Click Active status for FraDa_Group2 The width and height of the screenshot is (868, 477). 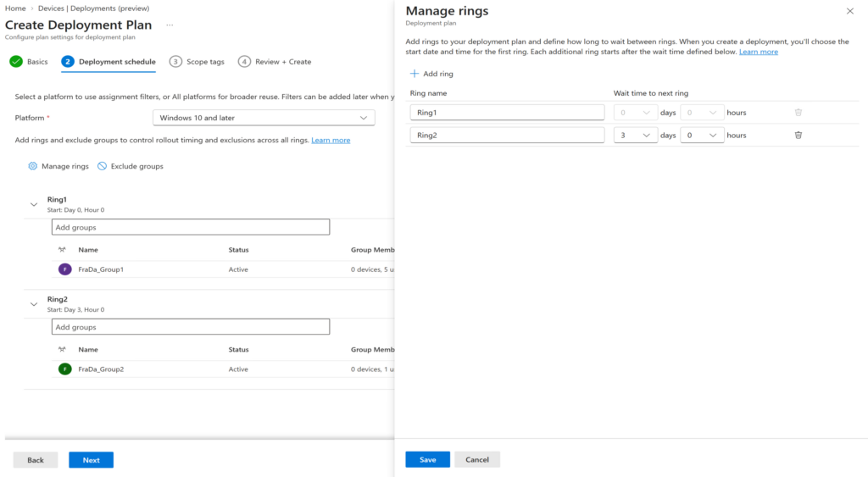click(238, 369)
